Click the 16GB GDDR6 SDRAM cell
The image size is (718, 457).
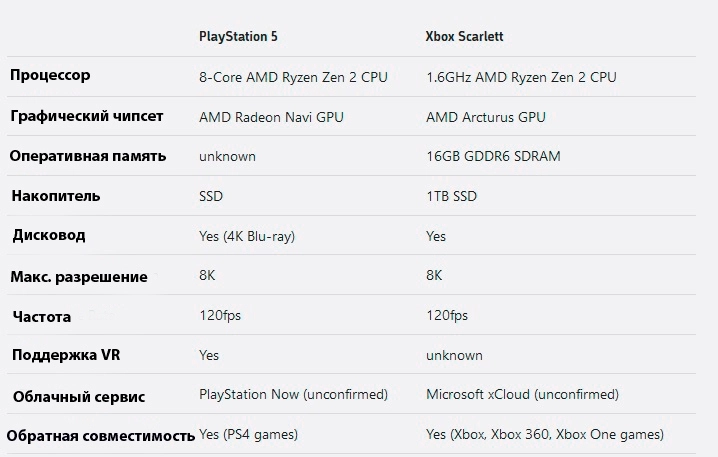coord(493,156)
